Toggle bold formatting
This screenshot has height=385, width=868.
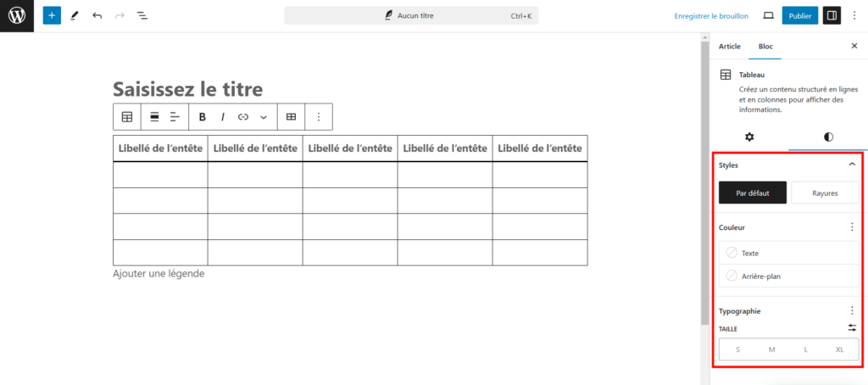[203, 117]
